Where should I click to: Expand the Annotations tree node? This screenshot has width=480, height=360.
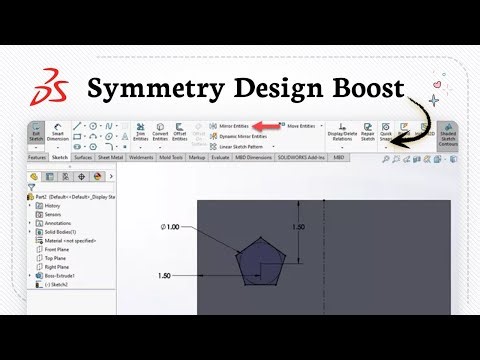[30, 223]
